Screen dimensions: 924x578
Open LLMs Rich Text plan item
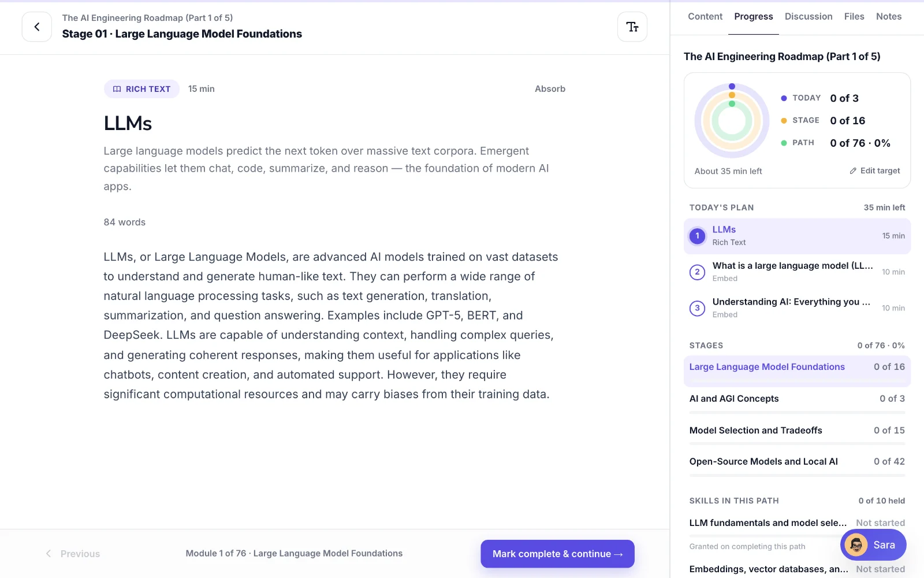(797, 236)
